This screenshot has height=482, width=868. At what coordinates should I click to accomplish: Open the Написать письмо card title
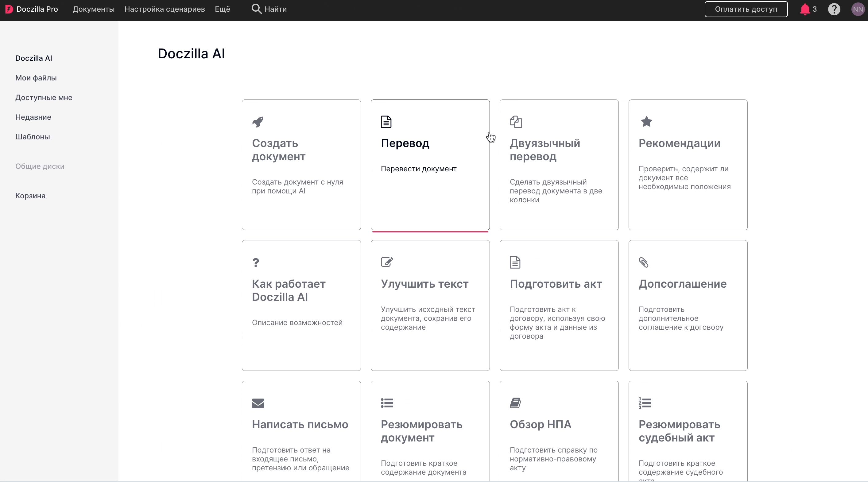[300, 424]
